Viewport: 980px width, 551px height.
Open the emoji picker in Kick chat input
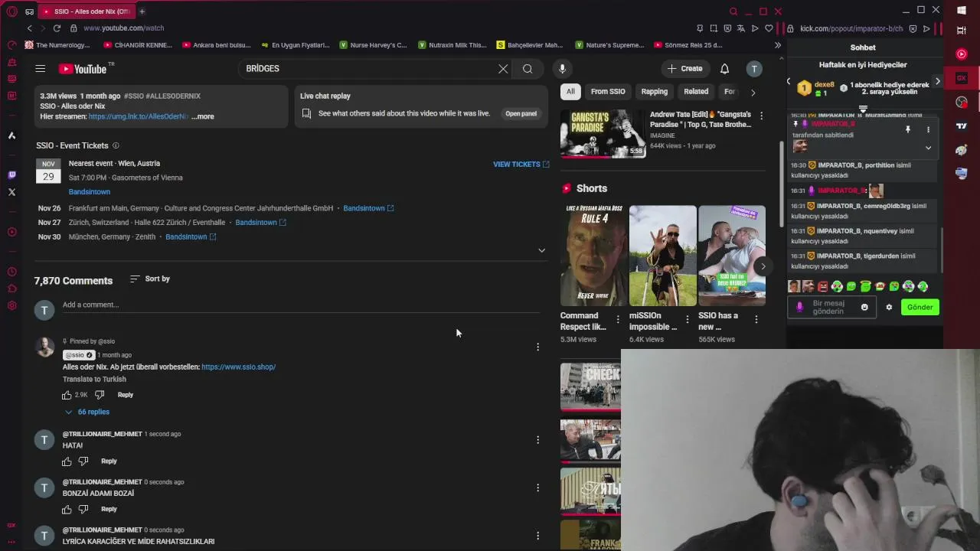(864, 308)
